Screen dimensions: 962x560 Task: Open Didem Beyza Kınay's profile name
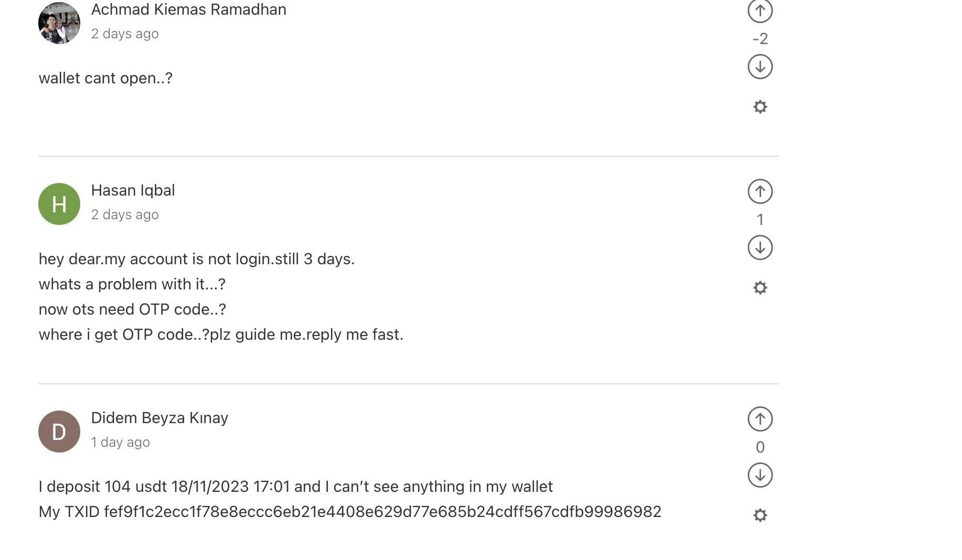159,418
